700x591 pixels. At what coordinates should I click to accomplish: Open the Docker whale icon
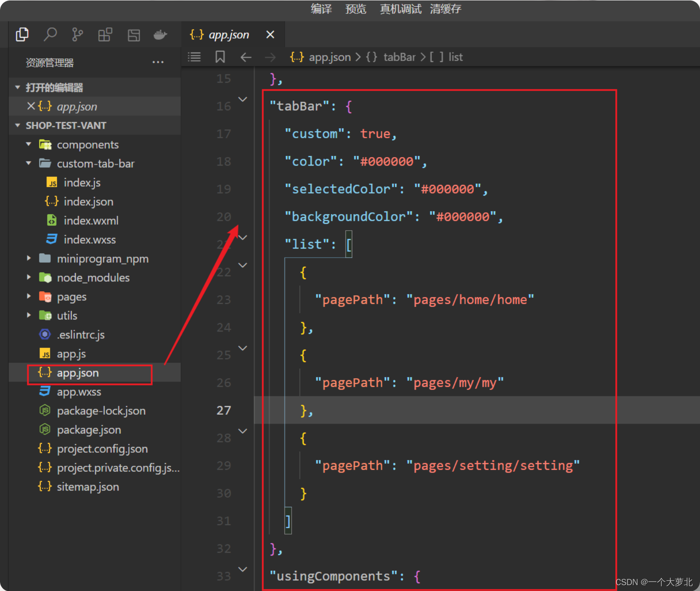tap(160, 35)
